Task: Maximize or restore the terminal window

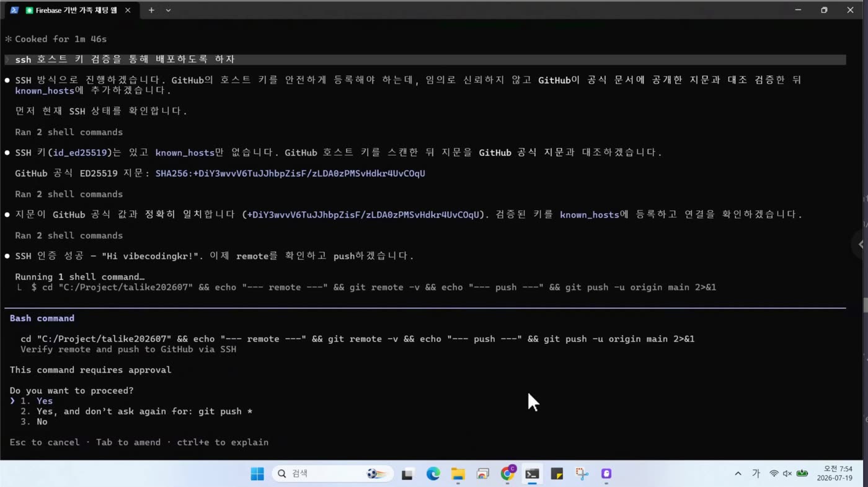Action: pos(824,10)
